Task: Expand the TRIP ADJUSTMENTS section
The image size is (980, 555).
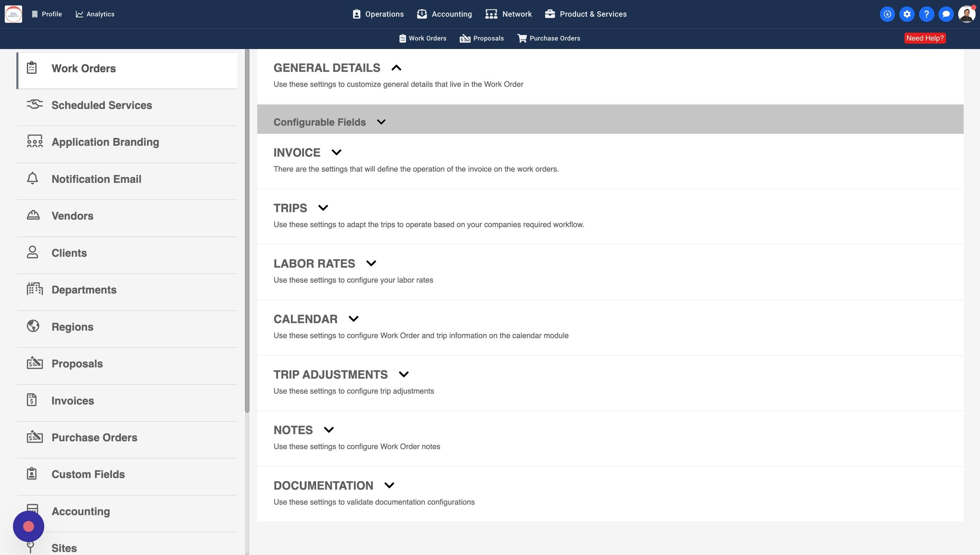Action: 403,374
